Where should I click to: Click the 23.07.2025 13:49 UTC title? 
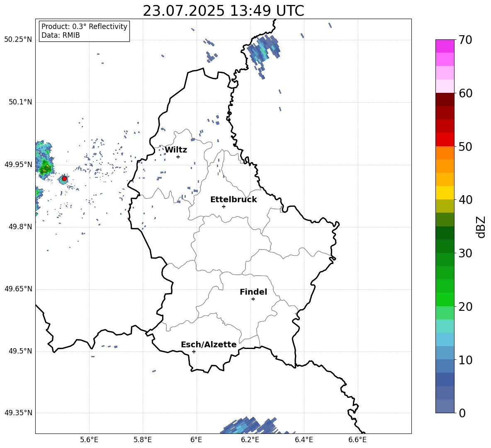[x=224, y=11]
